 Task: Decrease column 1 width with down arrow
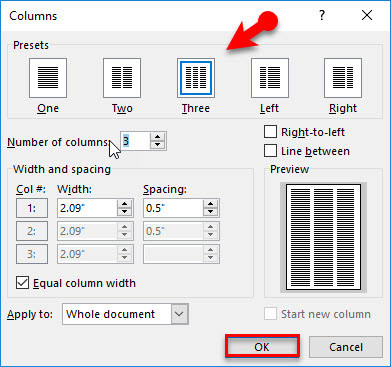pos(124,212)
